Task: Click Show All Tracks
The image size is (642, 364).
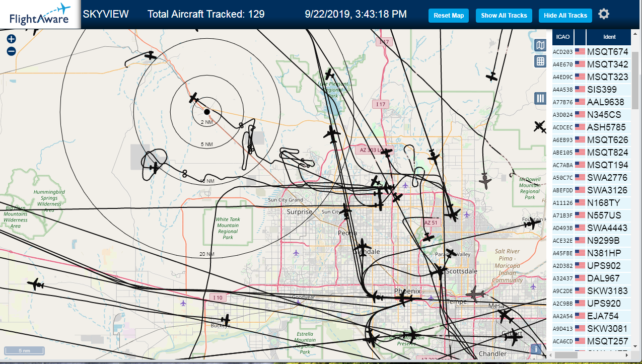Action: [x=504, y=16]
